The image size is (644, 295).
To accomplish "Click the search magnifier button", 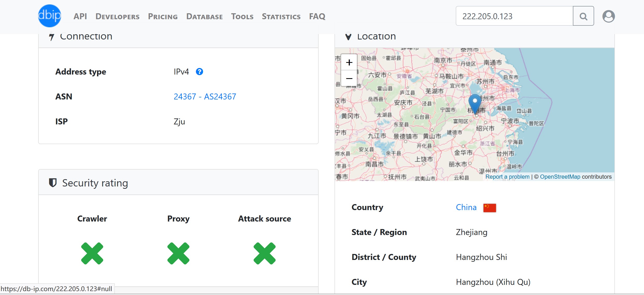I will pos(583,16).
